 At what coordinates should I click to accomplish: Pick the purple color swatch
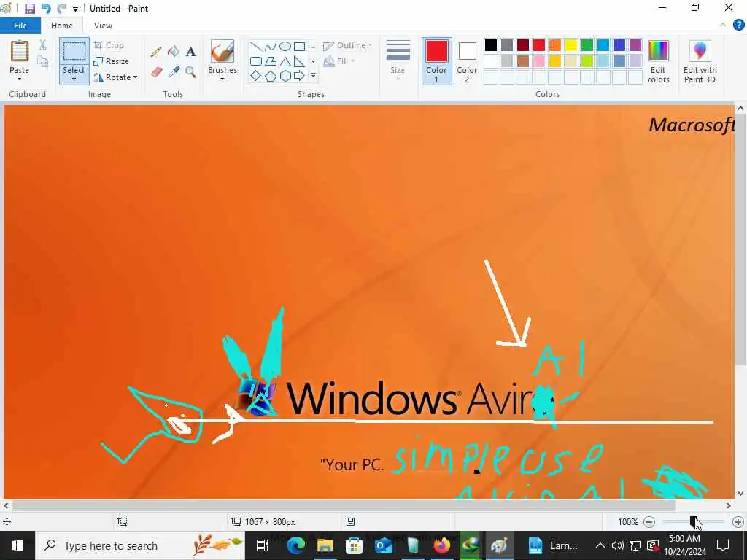[635, 45]
